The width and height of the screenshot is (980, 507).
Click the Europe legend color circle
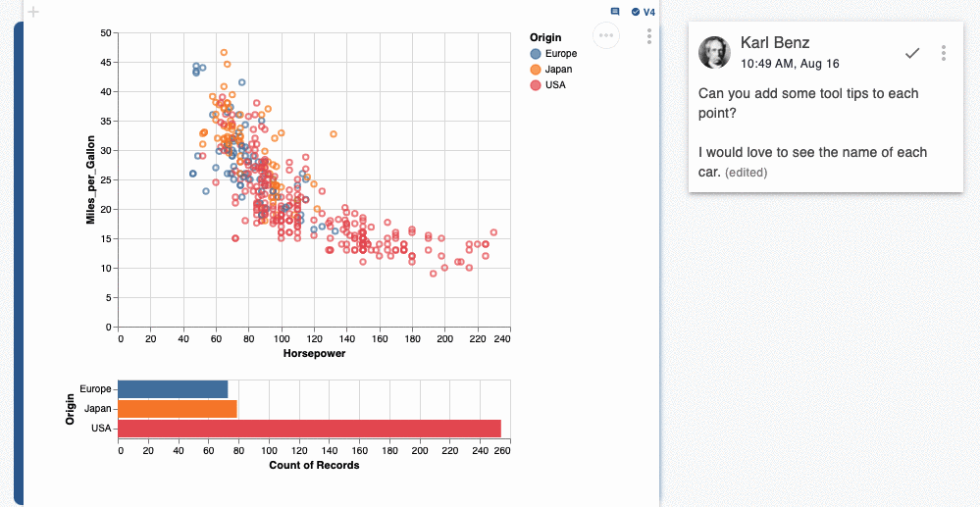pyautogui.click(x=536, y=54)
